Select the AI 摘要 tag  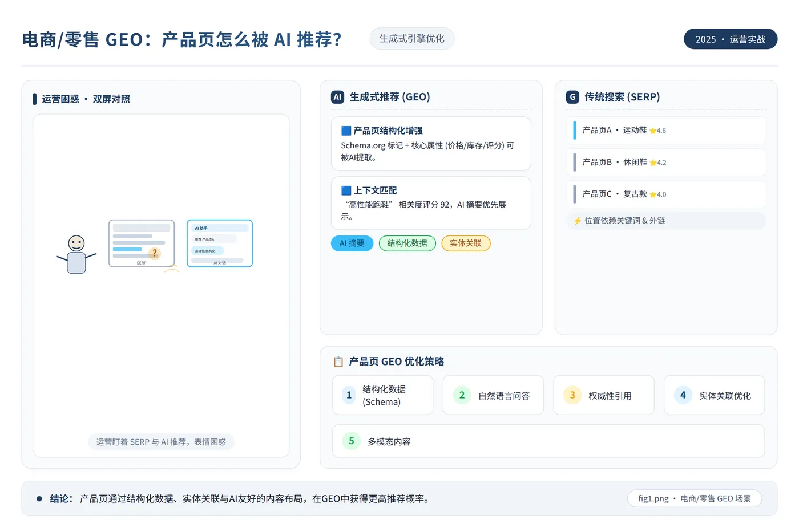[x=352, y=243]
